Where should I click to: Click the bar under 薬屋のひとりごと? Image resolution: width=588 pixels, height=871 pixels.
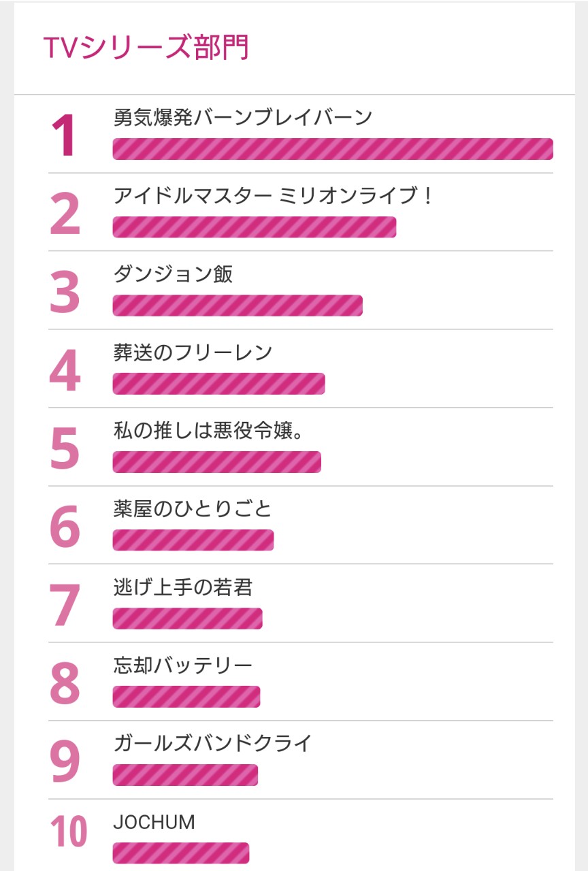[x=193, y=540]
